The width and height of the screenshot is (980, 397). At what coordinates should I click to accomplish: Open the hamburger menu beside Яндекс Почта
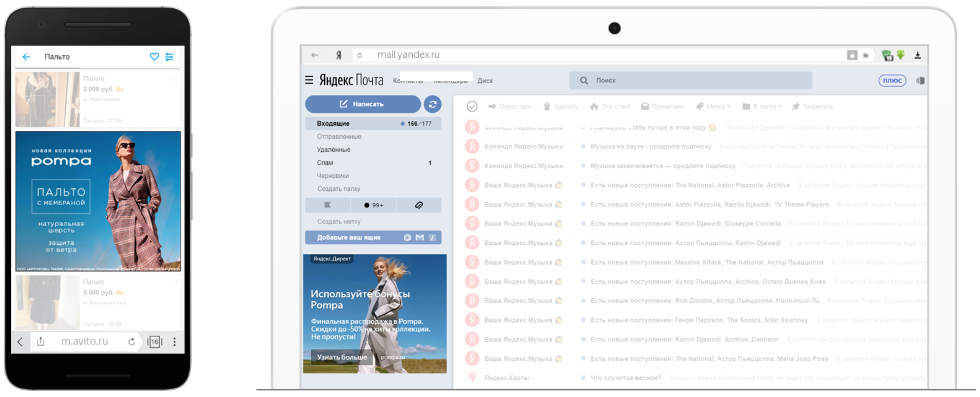[x=309, y=80]
